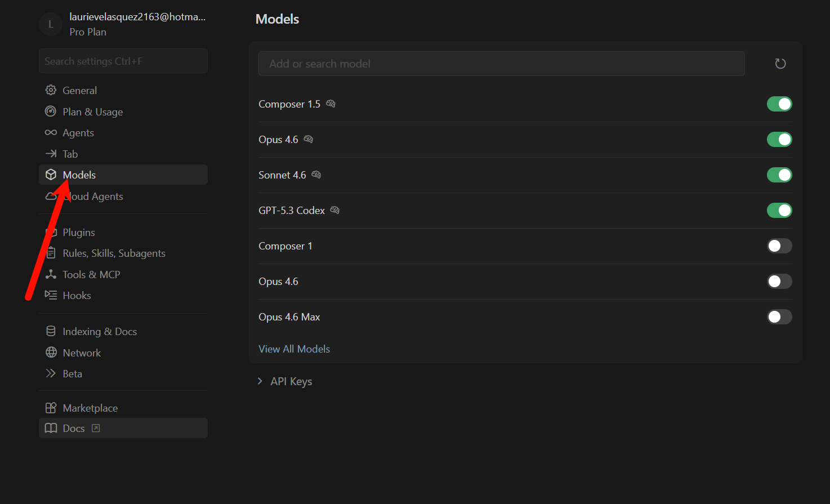Viewport: 830px width, 504px height.
Task: Open General settings via the gear icon
Action: pyautogui.click(x=51, y=90)
